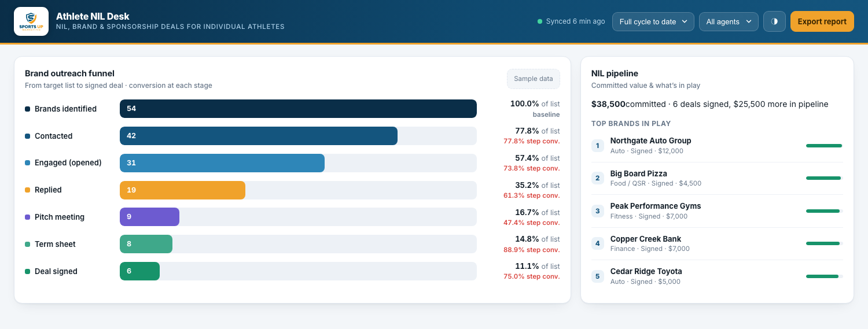
Task: Open the Copper Creek Bank entry
Action: pos(717,243)
